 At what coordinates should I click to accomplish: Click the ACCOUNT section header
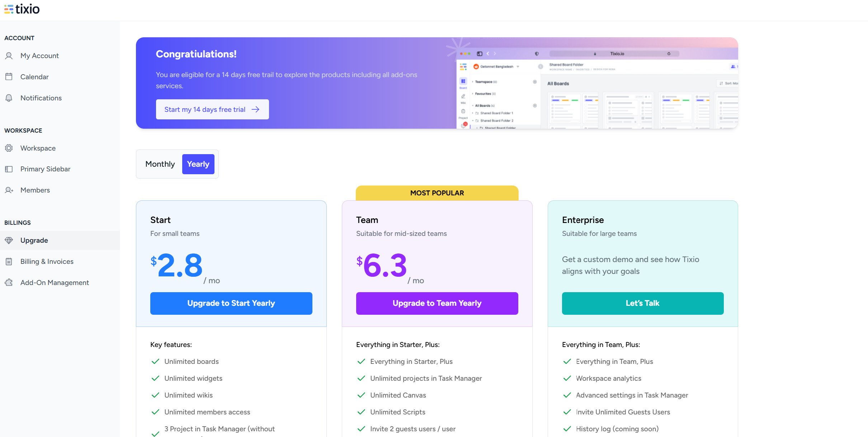click(19, 38)
